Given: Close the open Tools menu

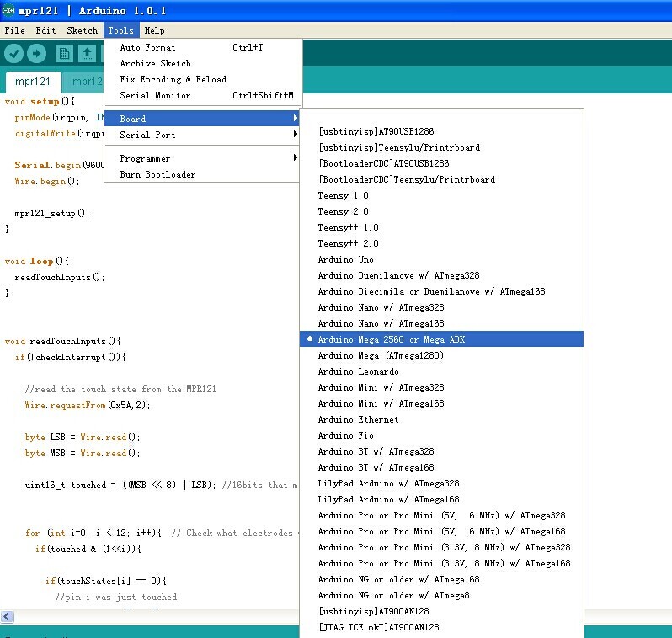Looking at the screenshot, I should coord(121,30).
